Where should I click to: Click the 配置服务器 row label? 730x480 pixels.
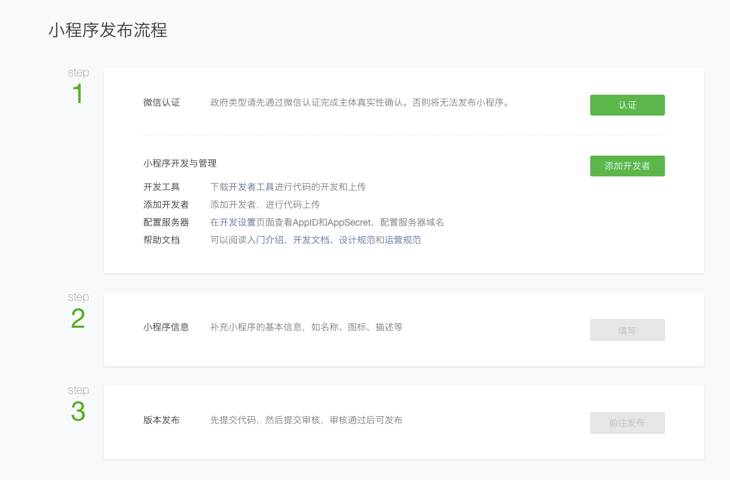click(x=166, y=222)
